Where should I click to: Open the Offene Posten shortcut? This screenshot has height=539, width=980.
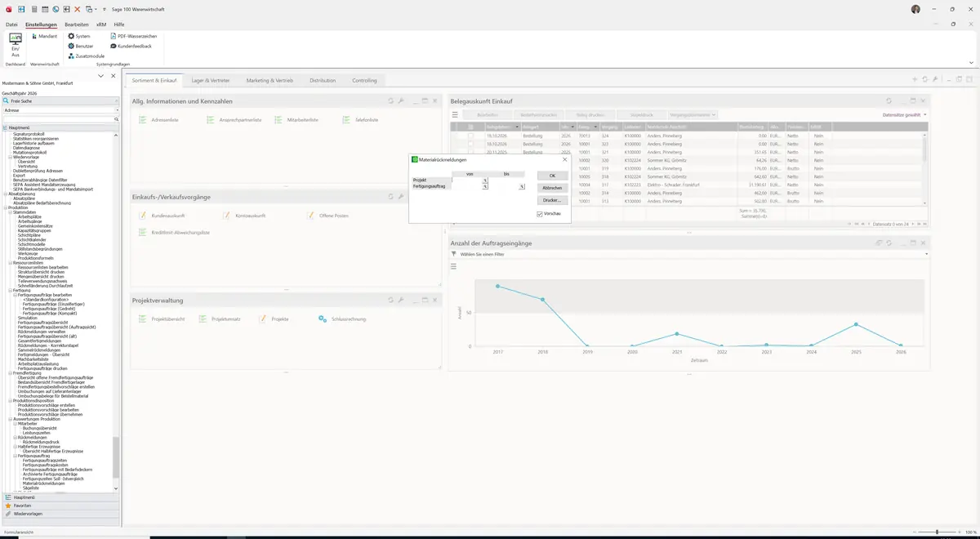pos(328,216)
